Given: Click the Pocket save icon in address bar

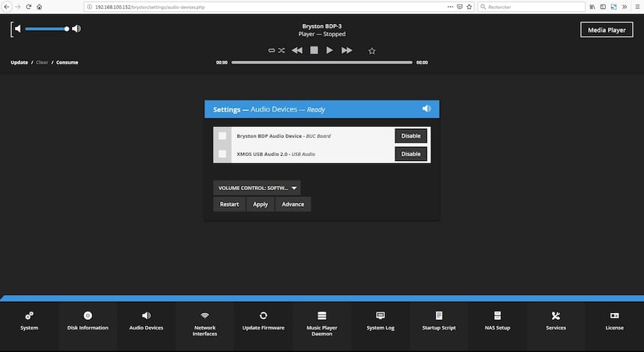Looking at the screenshot, I should click(460, 7).
